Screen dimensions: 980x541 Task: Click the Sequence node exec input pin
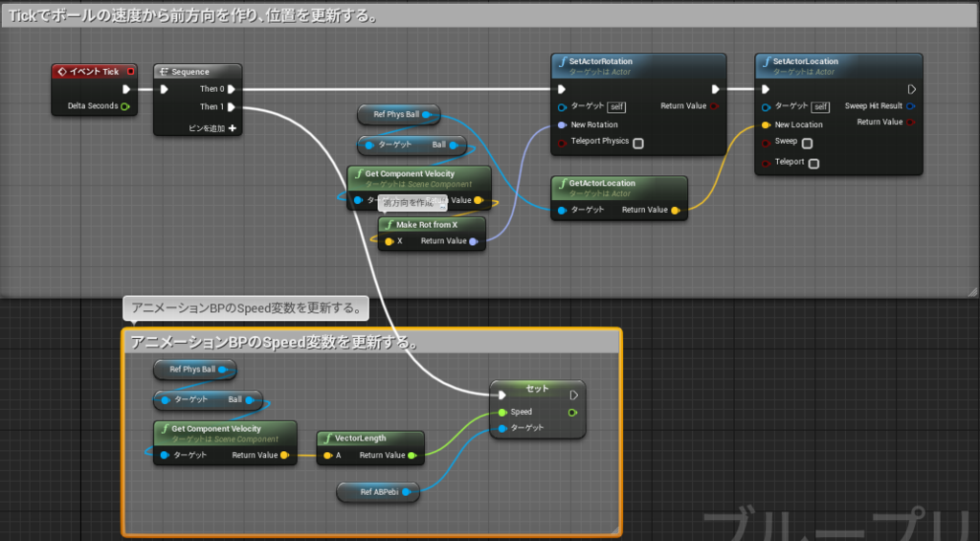click(x=164, y=89)
